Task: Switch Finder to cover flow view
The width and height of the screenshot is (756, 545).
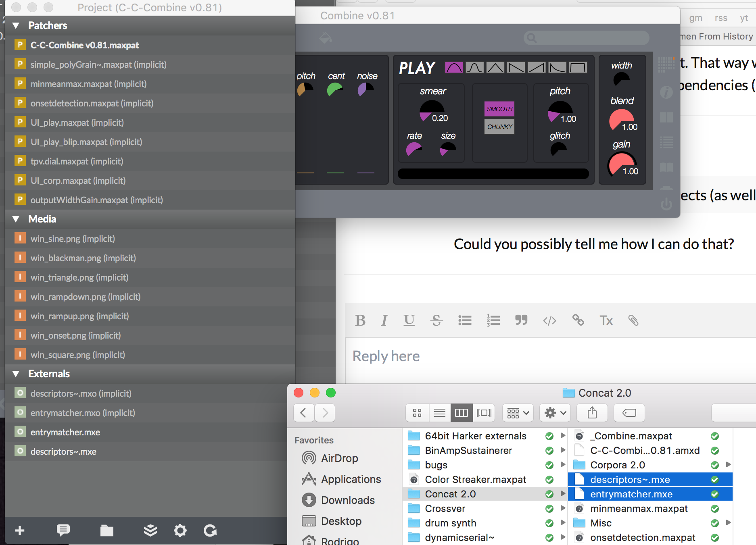Action: (x=484, y=413)
